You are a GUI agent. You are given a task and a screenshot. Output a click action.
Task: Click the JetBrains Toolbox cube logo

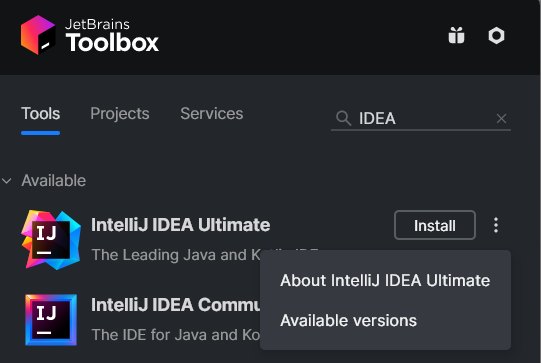coord(38,35)
